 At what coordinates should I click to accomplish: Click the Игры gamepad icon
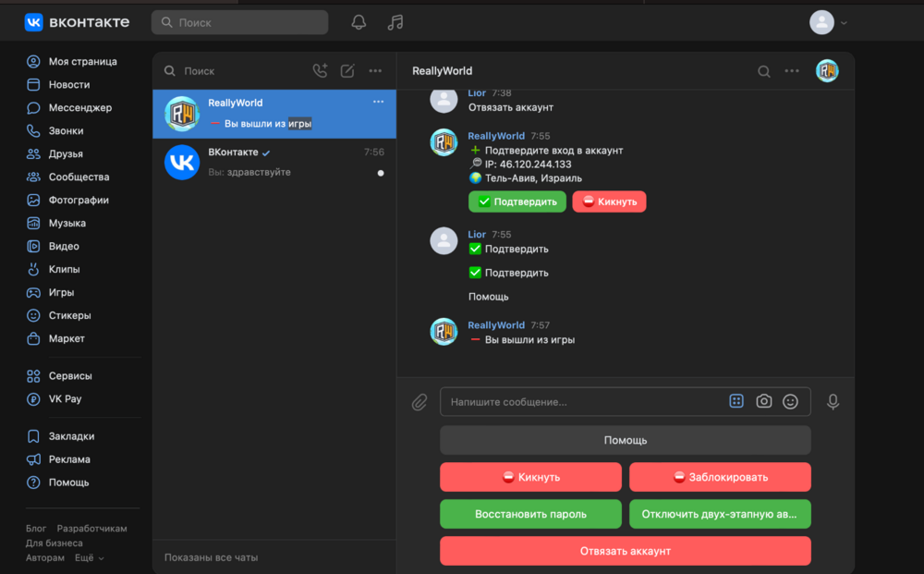point(33,292)
